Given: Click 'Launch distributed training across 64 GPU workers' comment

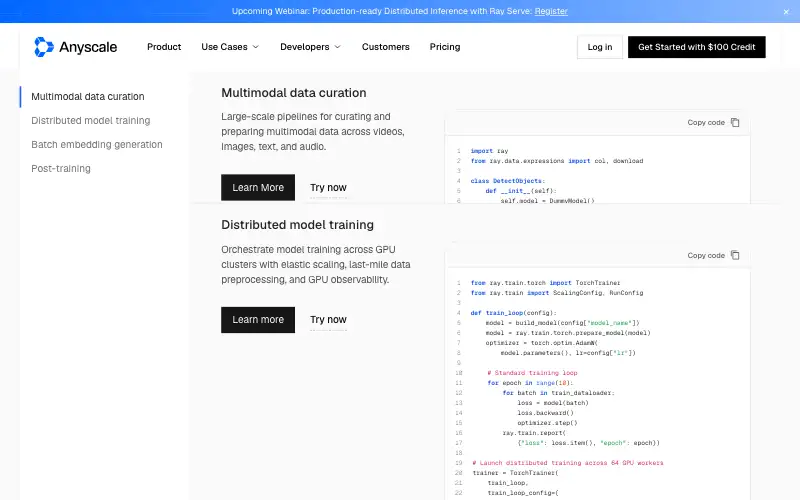Looking at the screenshot, I should tap(568, 463).
